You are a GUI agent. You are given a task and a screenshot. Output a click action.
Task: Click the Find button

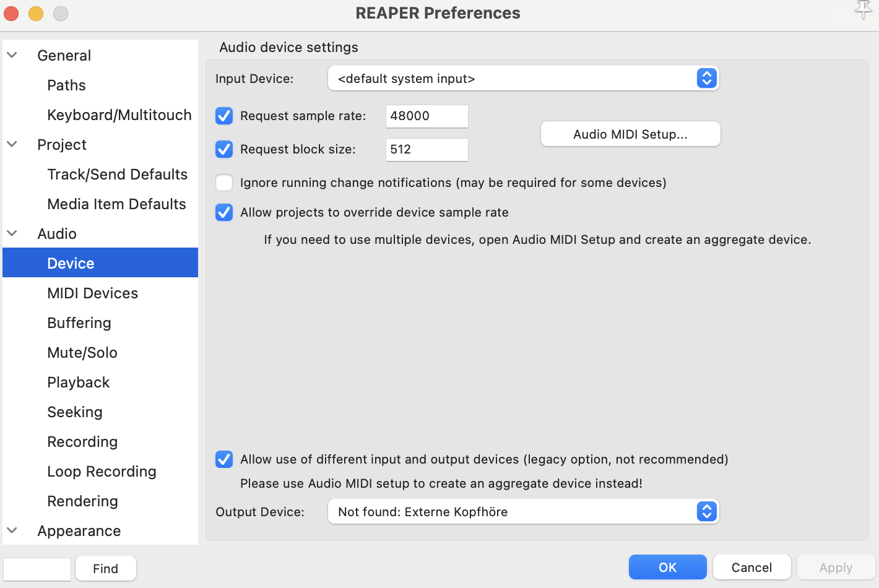(106, 568)
